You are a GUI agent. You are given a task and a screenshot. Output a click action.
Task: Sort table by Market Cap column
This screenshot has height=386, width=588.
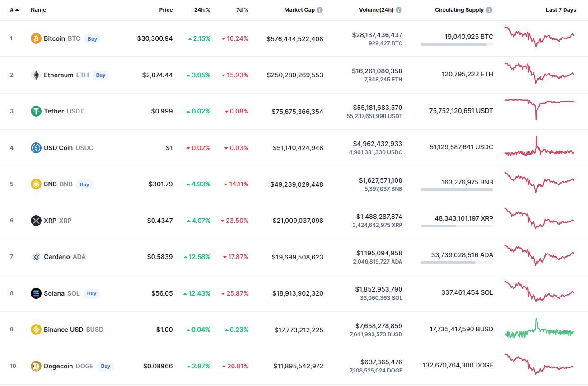(299, 10)
